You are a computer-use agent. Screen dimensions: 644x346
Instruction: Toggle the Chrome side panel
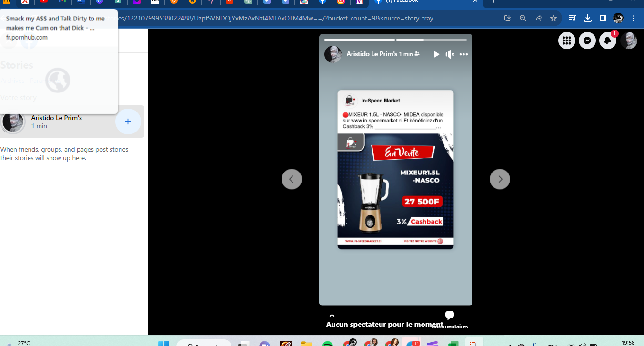[603, 18]
